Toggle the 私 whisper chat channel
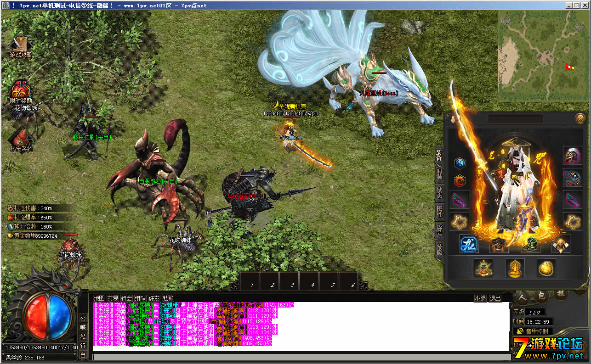This screenshot has width=591, height=364. 83,336
